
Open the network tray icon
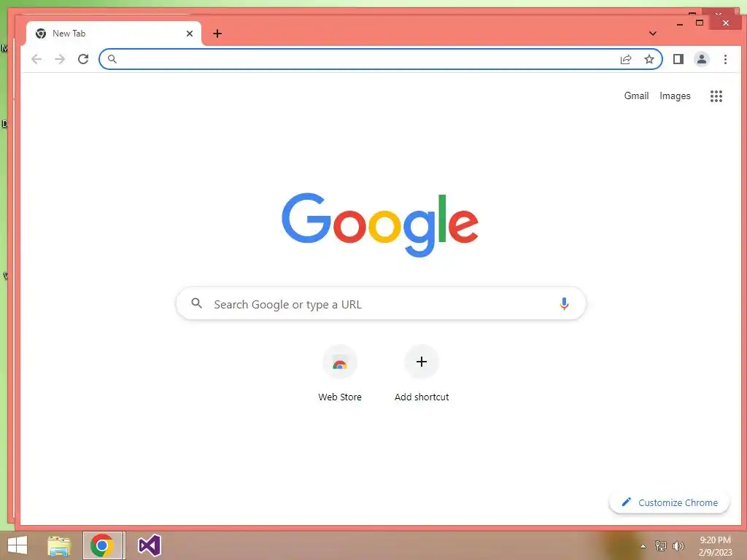click(x=661, y=545)
